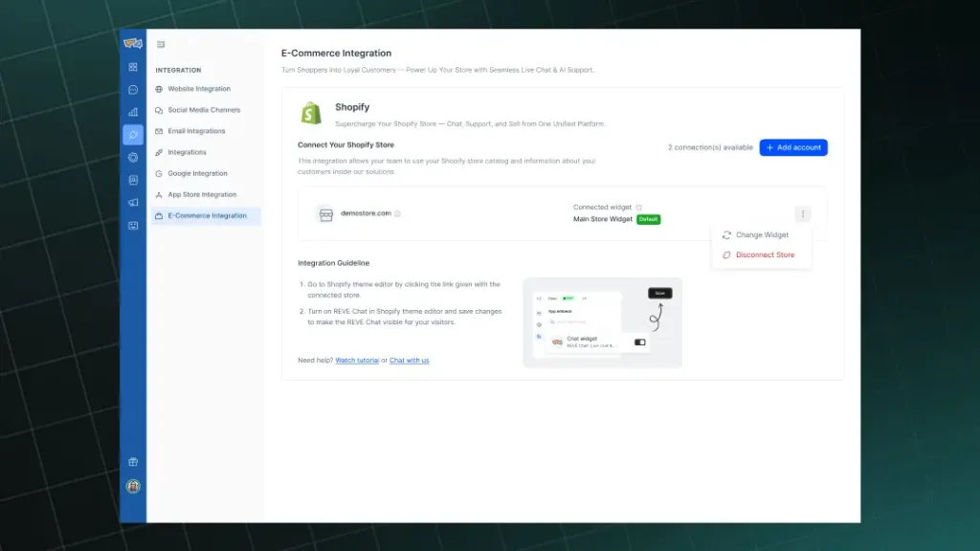The height and width of the screenshot is (551, 980).
Task: Click the profile avatar at sidebar bottom
Action: [x=133, y=486]
